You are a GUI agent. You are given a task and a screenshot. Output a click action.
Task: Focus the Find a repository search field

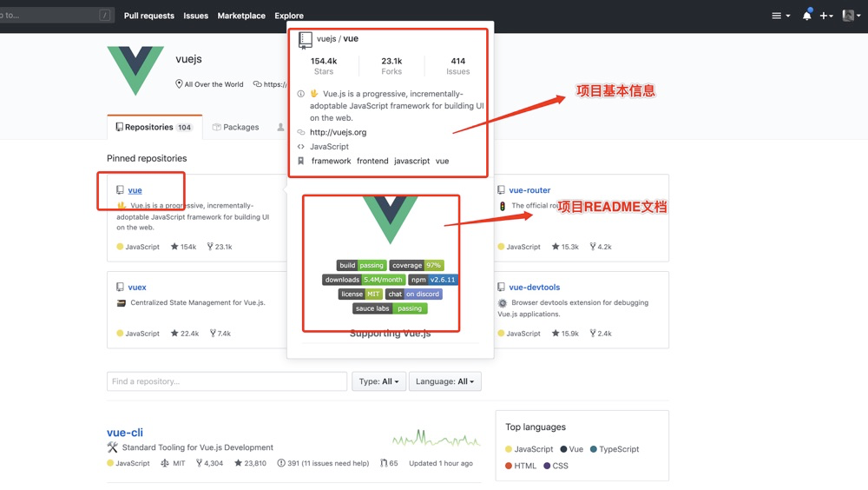pos(227,381)
